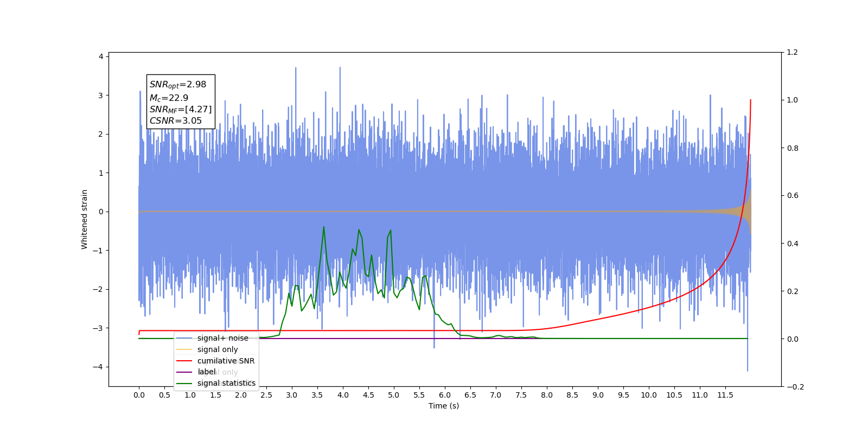This screenshot has height=434, width=868.
Task: Click the 3.0 tick on the time axis
Action: tap(292, 395)
